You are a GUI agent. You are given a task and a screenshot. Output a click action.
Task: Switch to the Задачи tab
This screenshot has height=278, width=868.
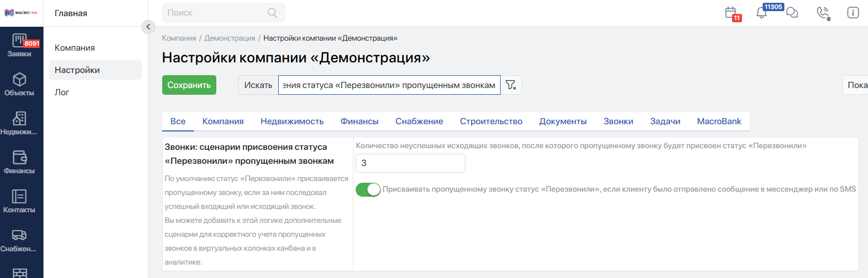tap(665, 121)
